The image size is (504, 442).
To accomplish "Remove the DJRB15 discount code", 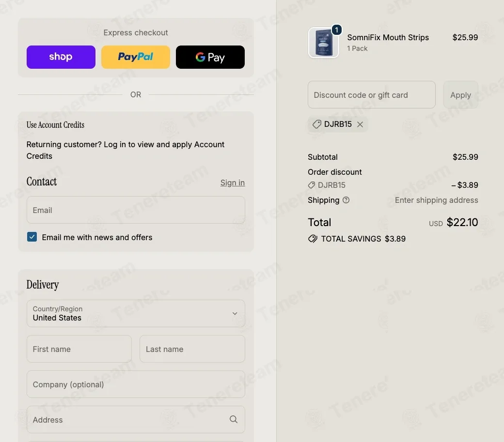I will pyautogui.click(x=360, y=124).
